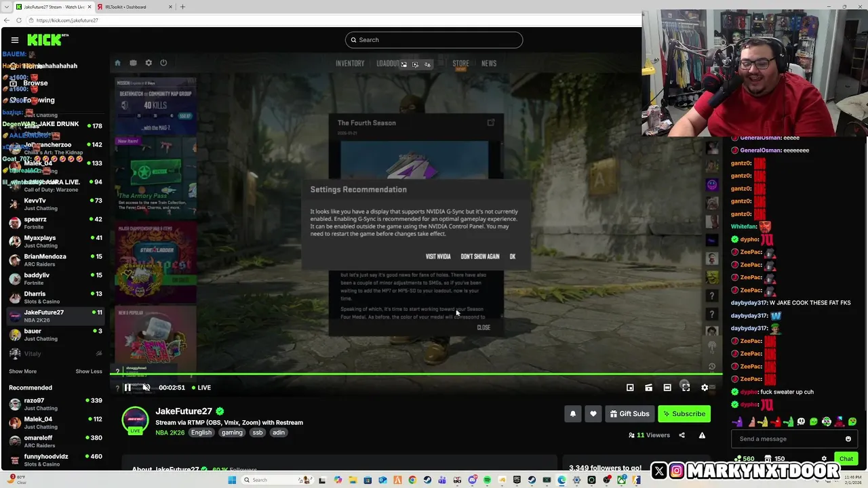Open BrianMendoza channel in sidebar
This screenshot has width=868, height=488.
coord(56,260)
